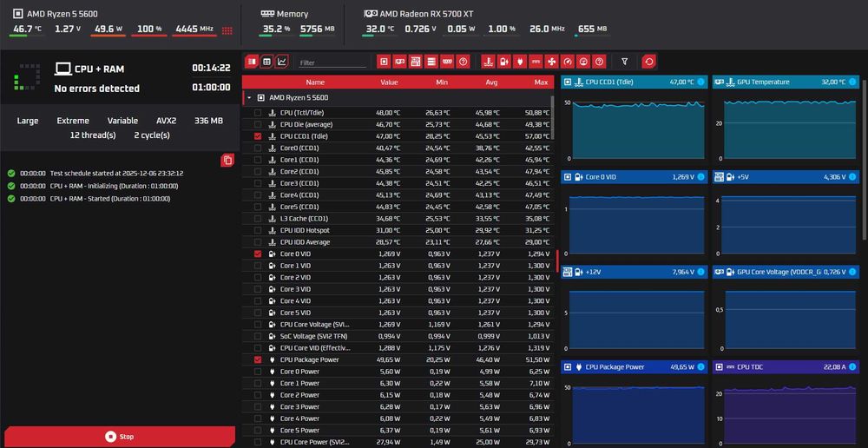
Task: Uncheck CPU Package Power checkbox
Action: 258,359
